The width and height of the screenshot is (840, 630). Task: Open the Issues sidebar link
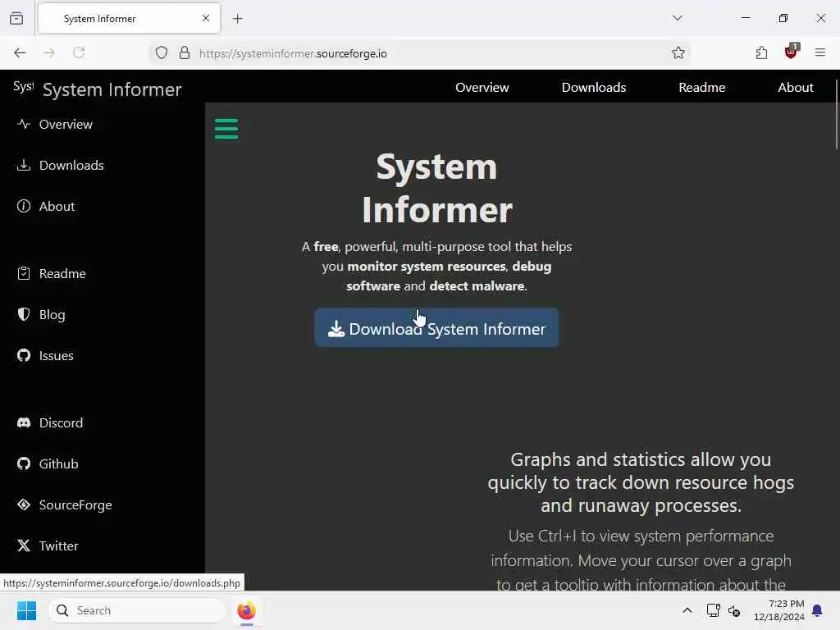tap(57, 355)
